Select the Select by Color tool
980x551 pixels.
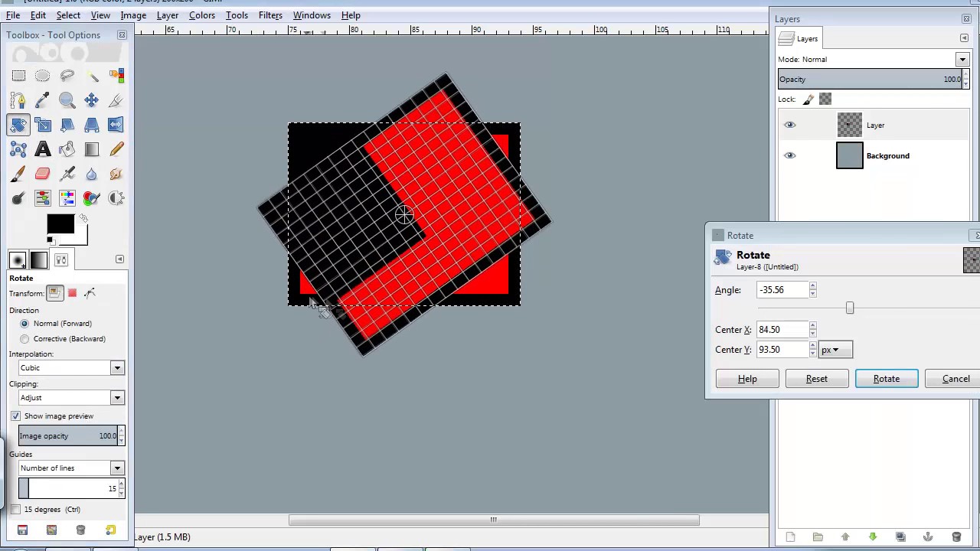(x=116, y=76)
